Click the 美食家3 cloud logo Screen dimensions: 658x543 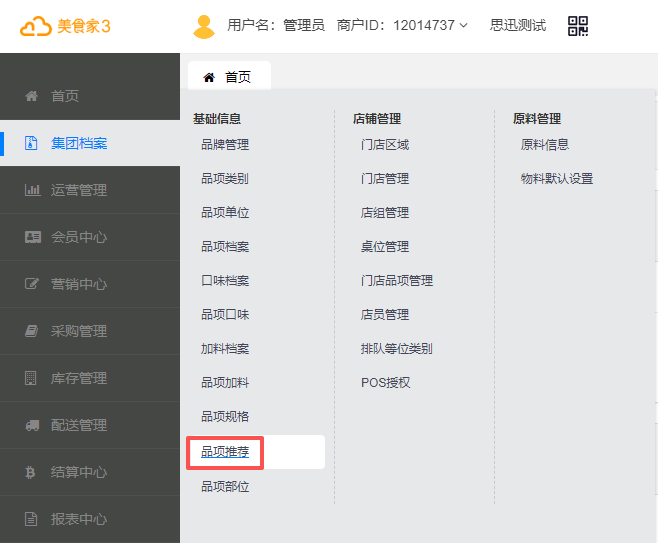36,26
